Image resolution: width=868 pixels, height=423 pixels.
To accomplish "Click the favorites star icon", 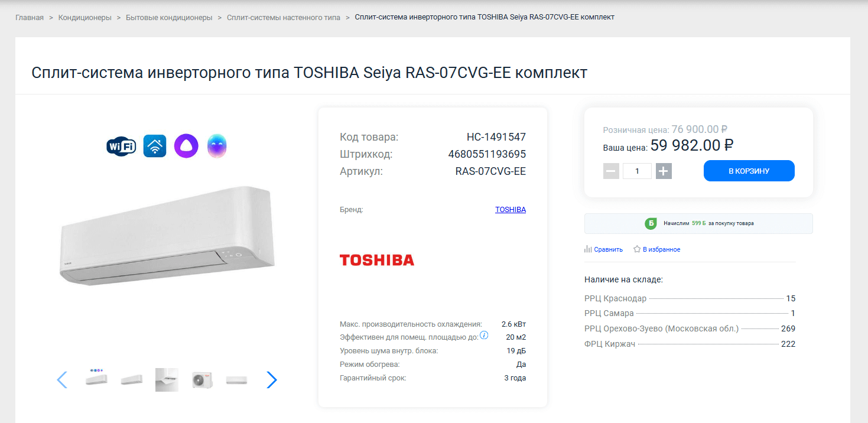I will 637,249.
